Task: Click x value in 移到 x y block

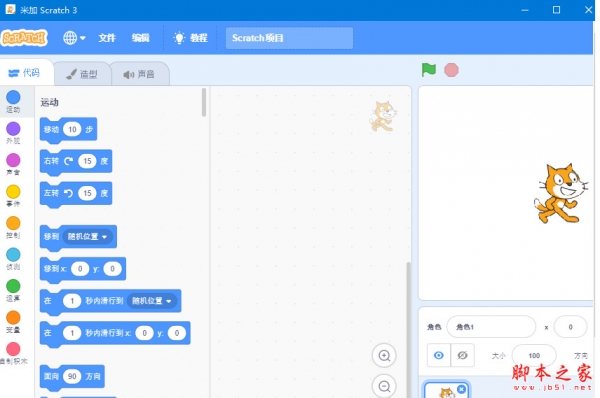Action: click(x=80, y=269)
